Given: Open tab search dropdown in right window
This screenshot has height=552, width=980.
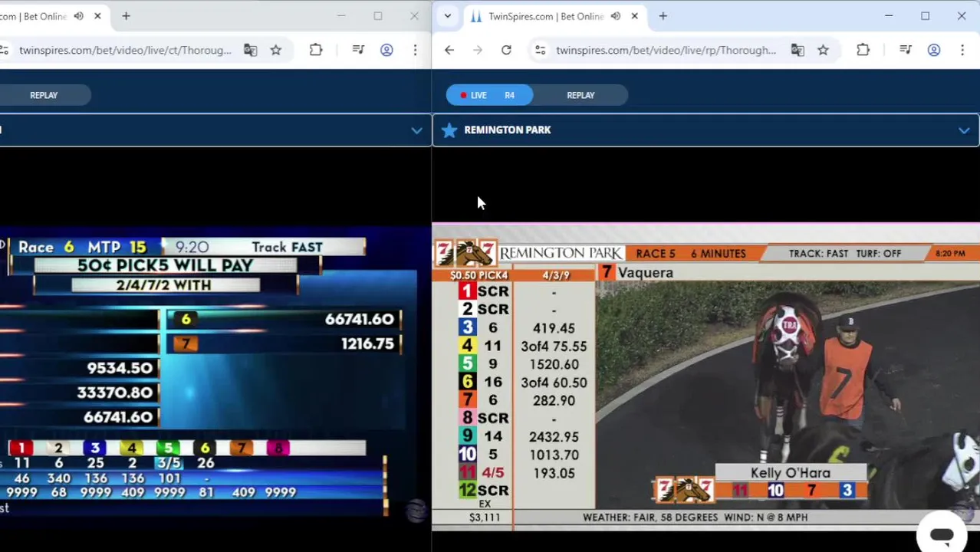Looking at the screenshot, I should [447, 16].
